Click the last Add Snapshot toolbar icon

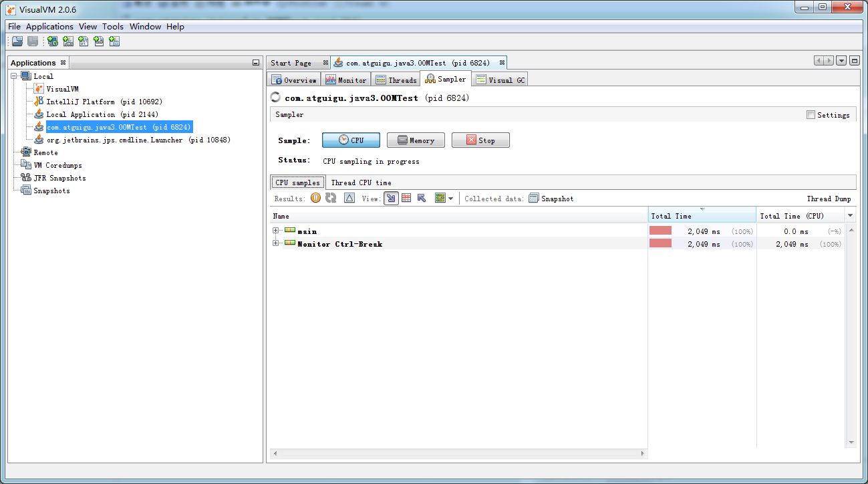click(x=114, y=41)
